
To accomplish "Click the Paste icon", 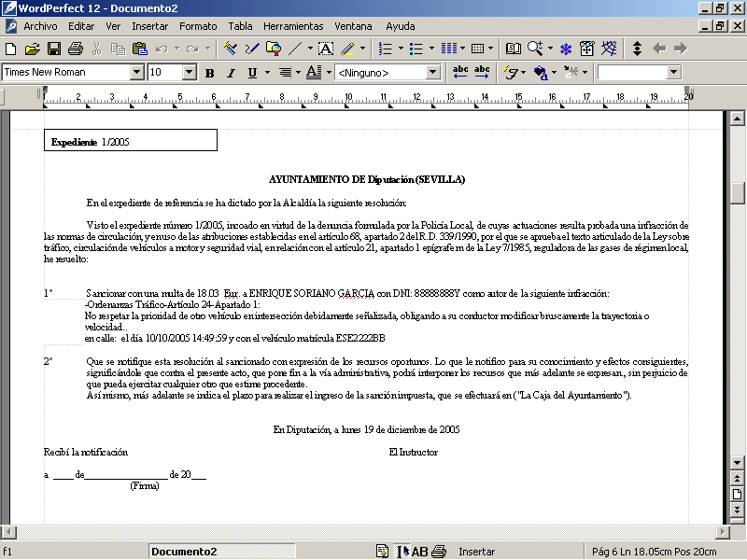I will pos(138,49).
